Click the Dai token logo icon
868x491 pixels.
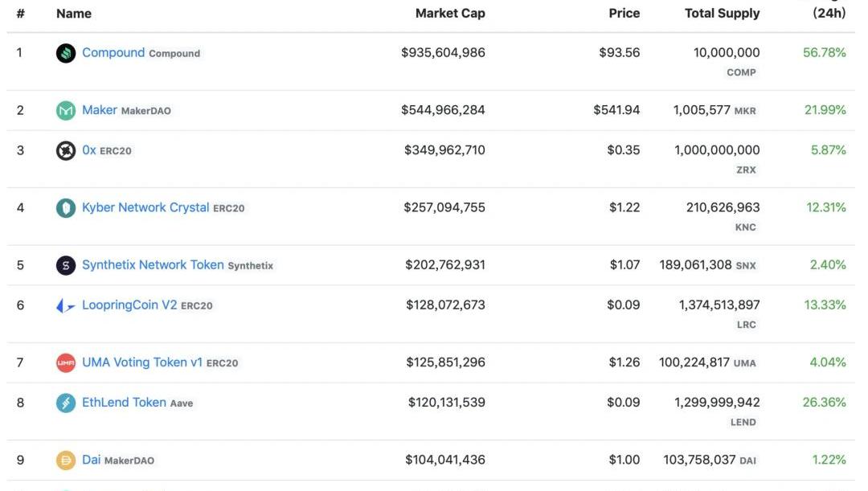66,460
